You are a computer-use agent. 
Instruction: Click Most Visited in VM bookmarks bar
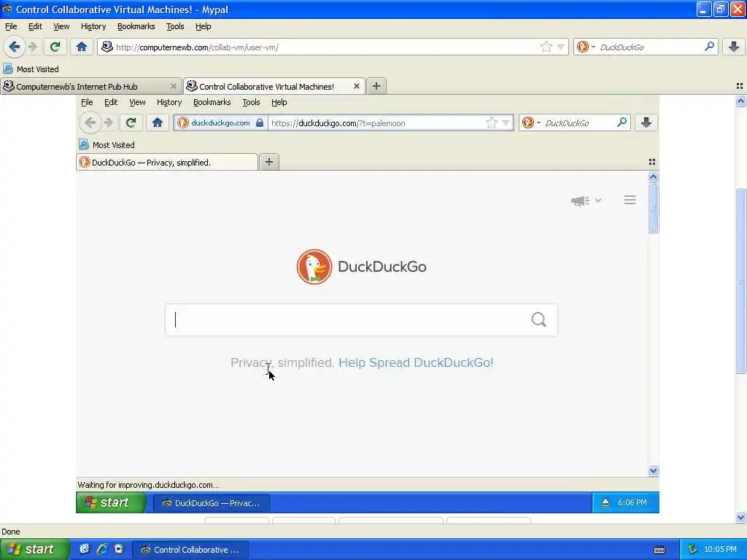coord(107,145)
